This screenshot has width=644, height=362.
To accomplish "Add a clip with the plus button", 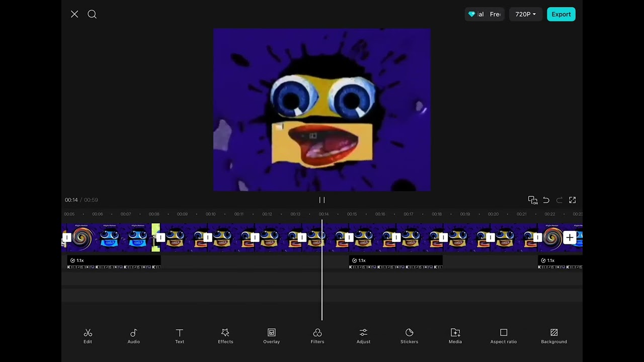I will tap(570, 237).
